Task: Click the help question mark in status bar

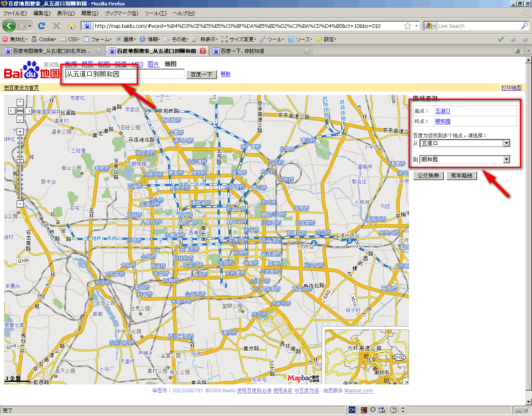Action: point(393,410)
